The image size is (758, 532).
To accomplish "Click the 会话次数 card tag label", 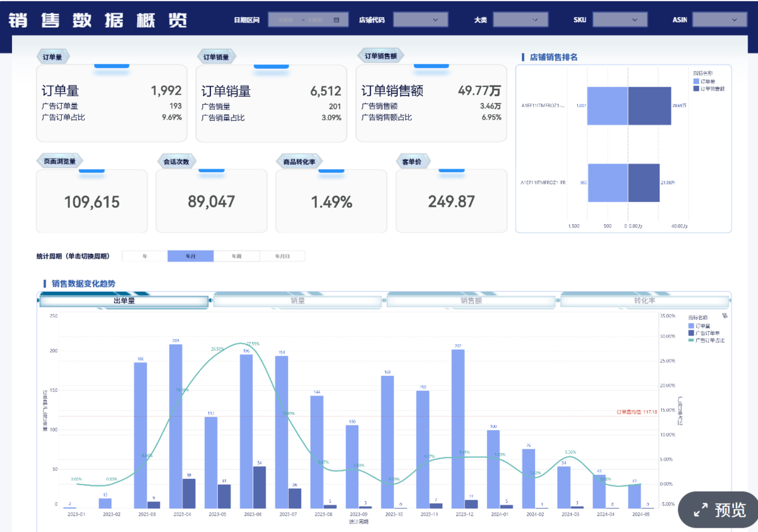I will point(176,162).
